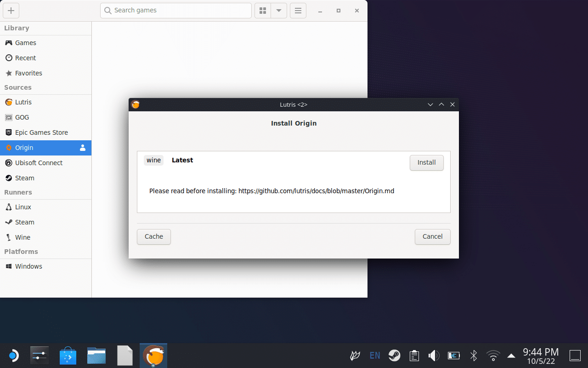Screen dimensions: 588x368
Task: Select Origin source row
Action: coord(45,148)
